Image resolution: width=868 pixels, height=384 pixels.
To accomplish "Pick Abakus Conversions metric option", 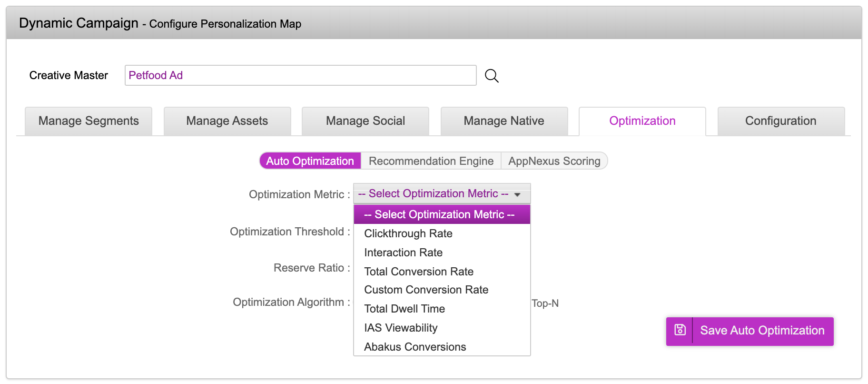I will click(415, 347).
